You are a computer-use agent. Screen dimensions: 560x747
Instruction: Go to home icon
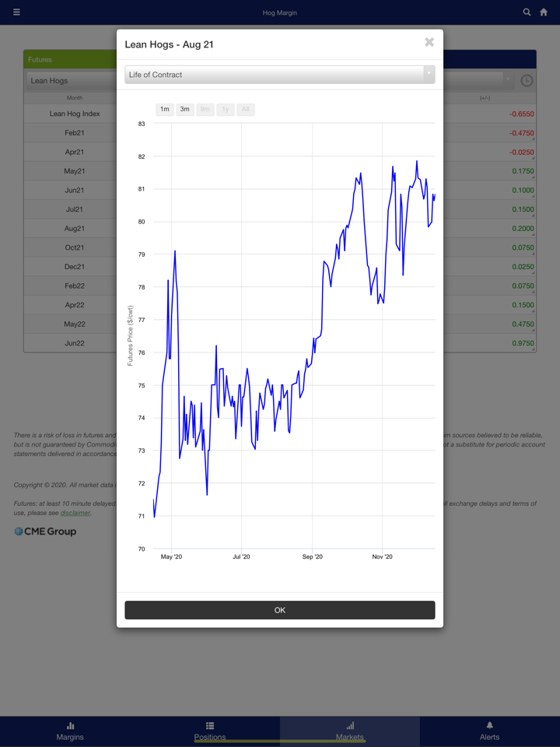[544, 12]
